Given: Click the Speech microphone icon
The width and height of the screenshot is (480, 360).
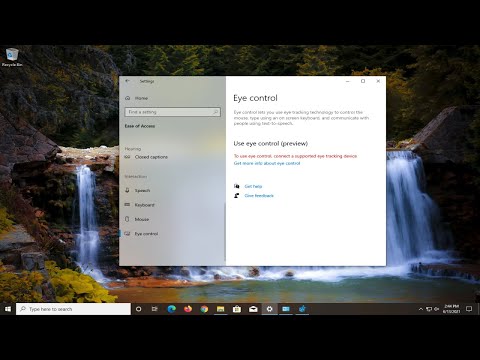Looking at the screenshot, I should point(127,190).
